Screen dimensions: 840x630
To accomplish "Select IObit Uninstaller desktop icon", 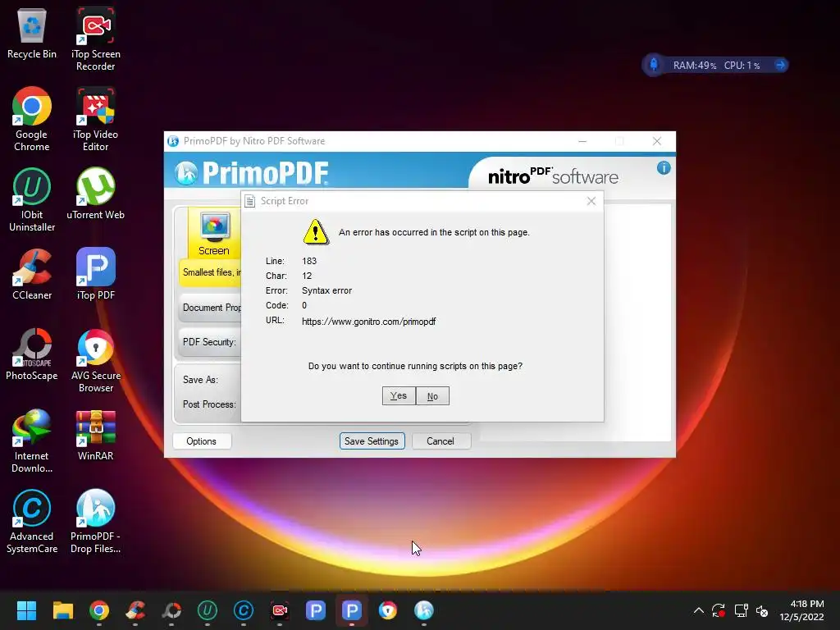I will pyautogui.click(x=32, y=199).
